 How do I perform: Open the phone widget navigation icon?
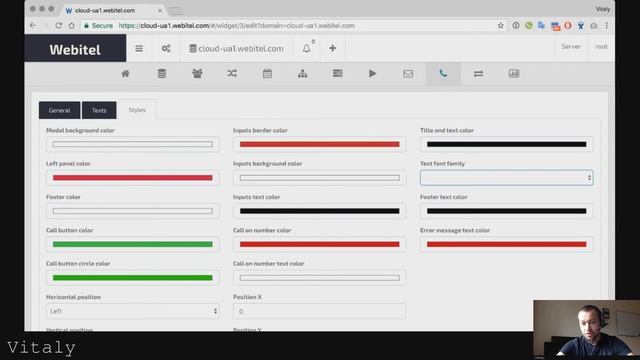[443, 73]
